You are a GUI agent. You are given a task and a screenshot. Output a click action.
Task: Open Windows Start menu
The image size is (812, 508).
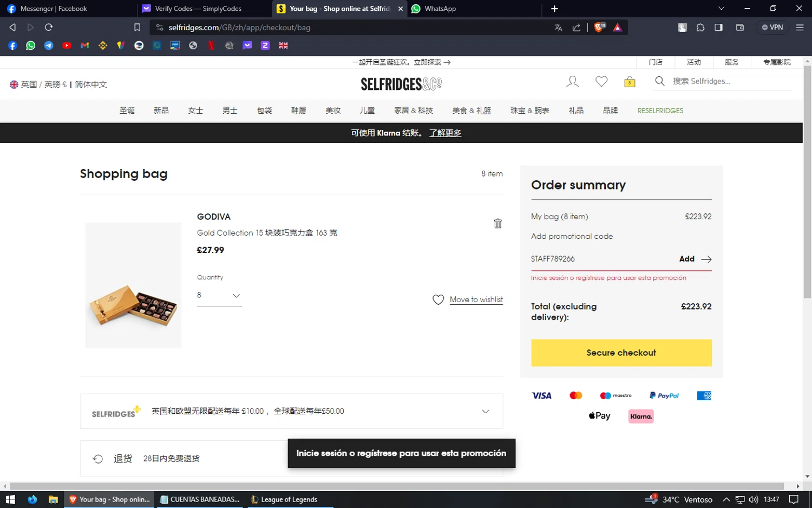coord(10,499)
